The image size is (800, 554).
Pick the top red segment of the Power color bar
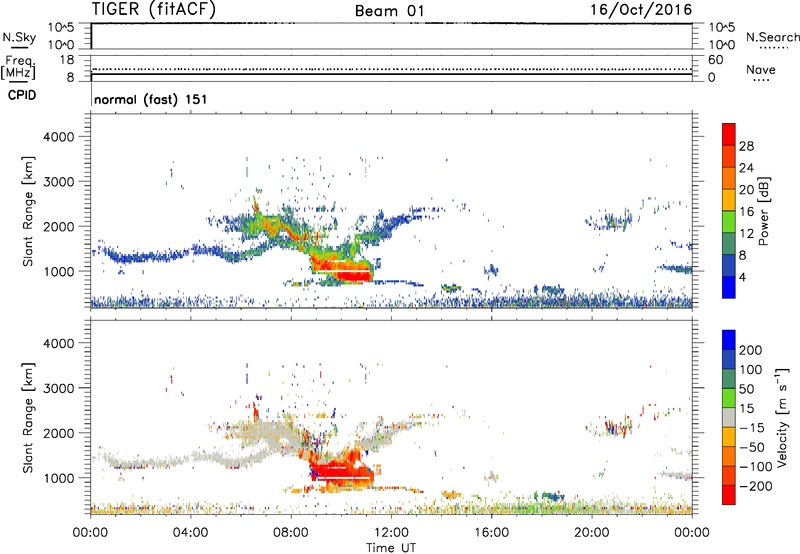coord(729,134)
